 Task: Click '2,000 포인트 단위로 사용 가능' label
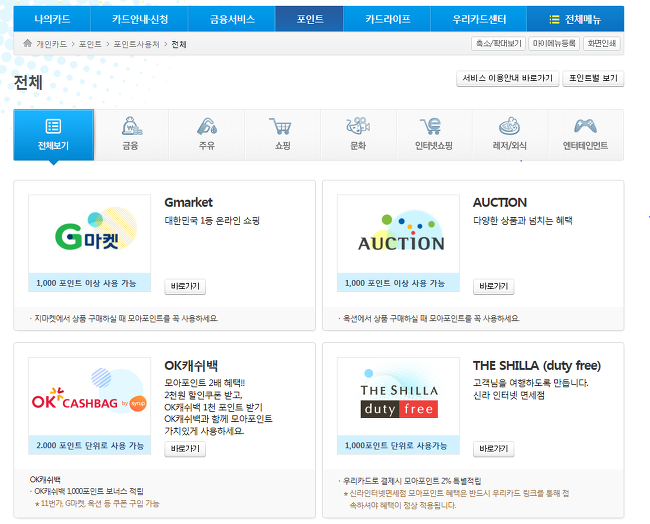[x=90, y=446]
